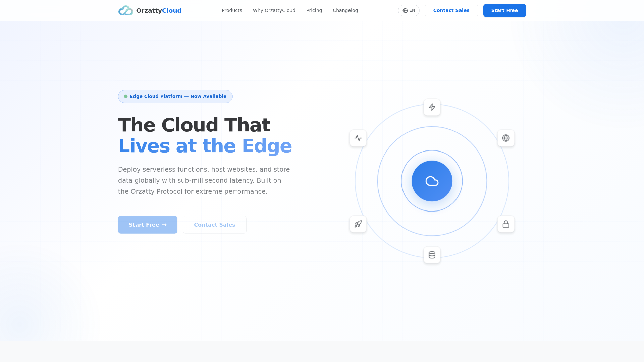Image resolution: width=644 pixels, height=362 pixels.
Task: Click the "Deploy serverless functions" description paragraph
Action: [x=204, y=180]
